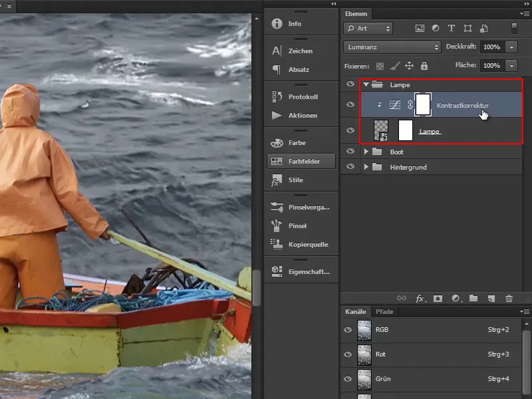
Task: Hide the Lampe group visibility eye
Action: click(350, 84)
